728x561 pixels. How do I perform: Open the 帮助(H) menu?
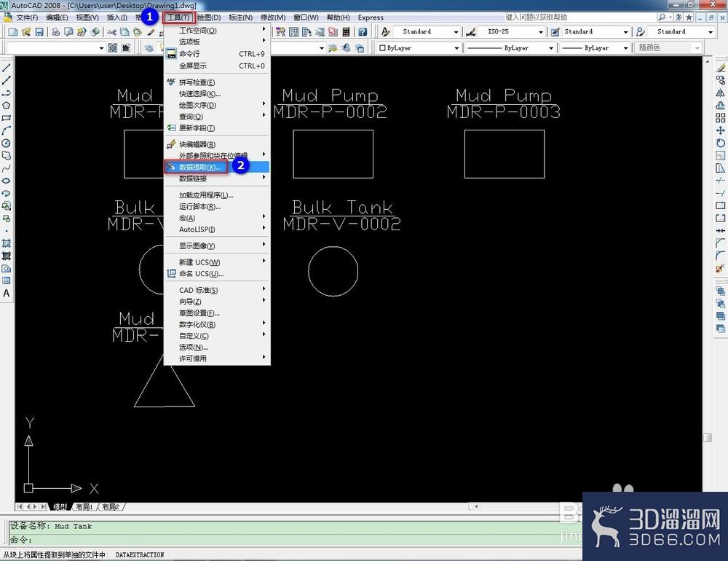coord(338,17)
